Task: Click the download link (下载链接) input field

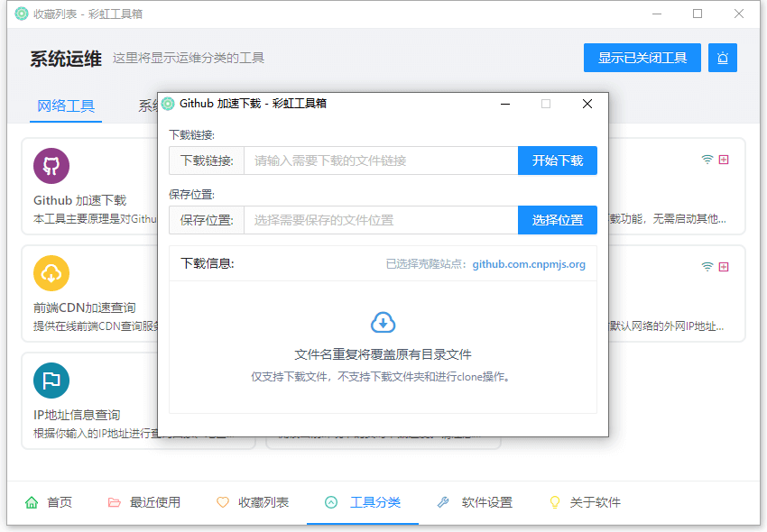Action: [381, 161]
